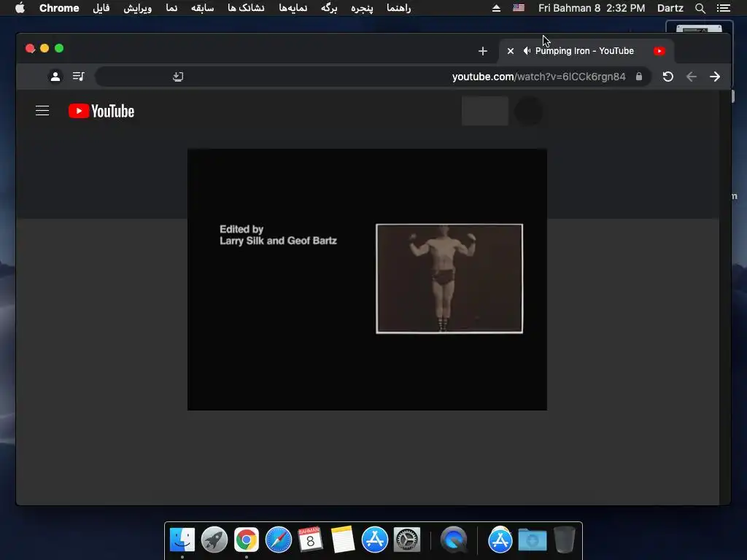Open Notes from the Dock
747x560 pixels.
coord(343,540)
